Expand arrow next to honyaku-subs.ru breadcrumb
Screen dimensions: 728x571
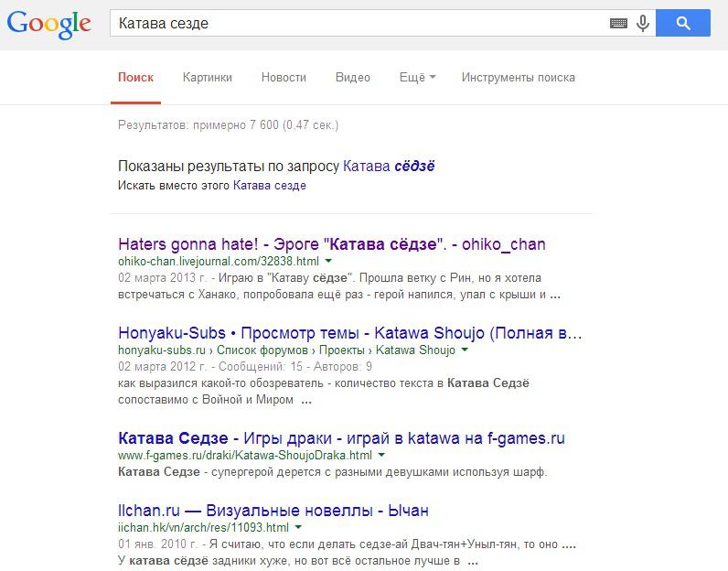coord(465,350)
